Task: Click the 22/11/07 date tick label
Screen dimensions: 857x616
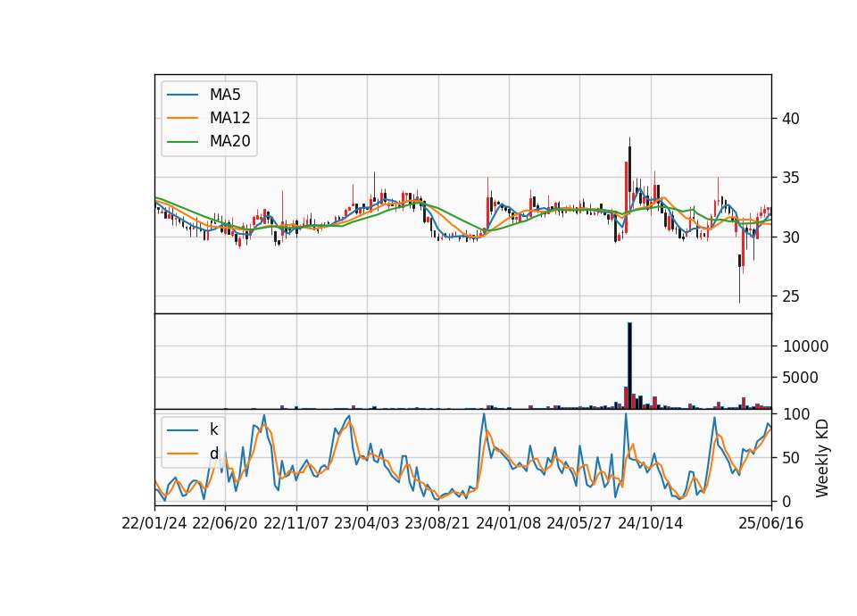Action: click(295, 524)
